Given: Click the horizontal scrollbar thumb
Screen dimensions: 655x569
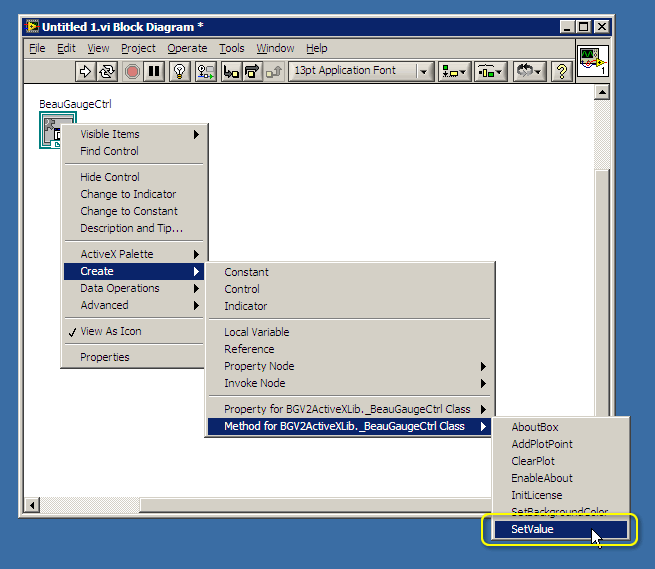Looking at the screenshot, I should (315, 505).
